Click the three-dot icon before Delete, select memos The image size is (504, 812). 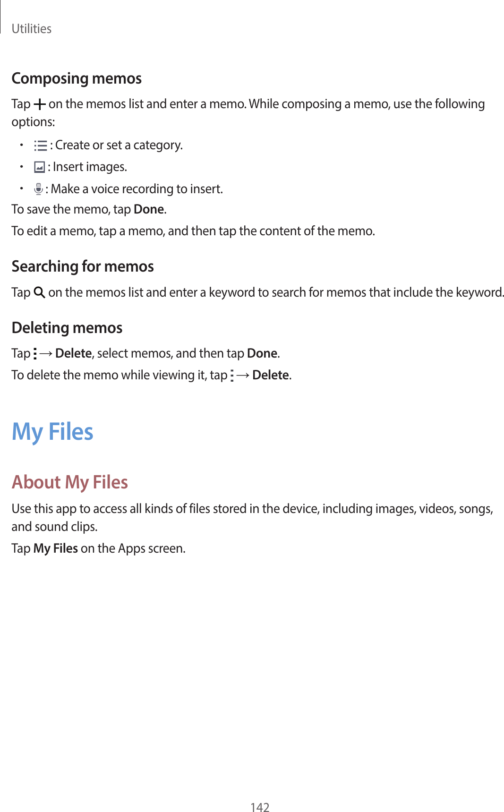[35, 354]
